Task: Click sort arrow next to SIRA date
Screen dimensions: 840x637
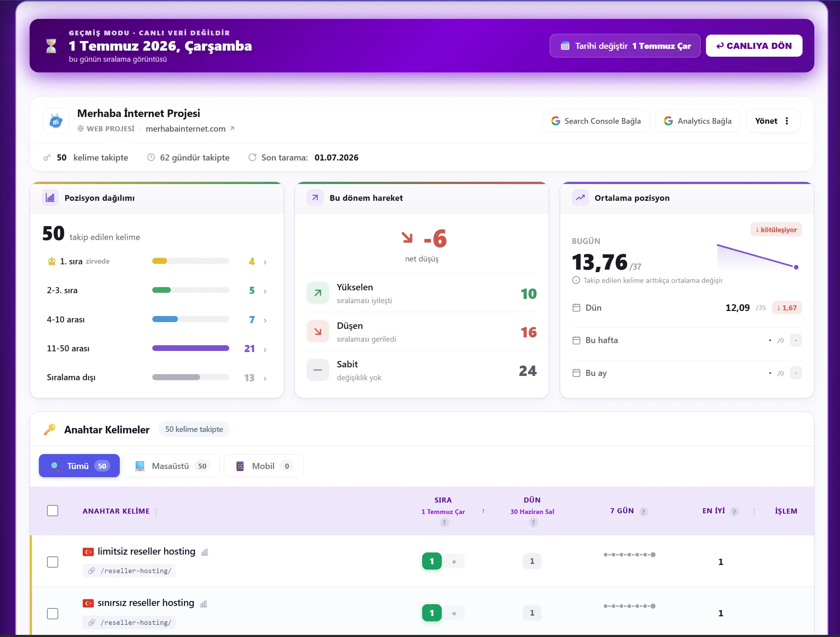Action: (x=483, y=511)
